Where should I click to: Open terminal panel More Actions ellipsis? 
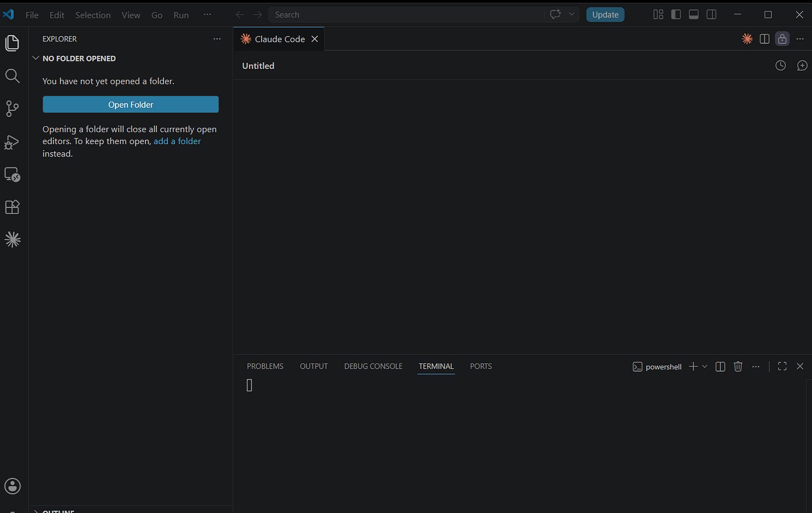pyautogui.click(x=756, y=366)
